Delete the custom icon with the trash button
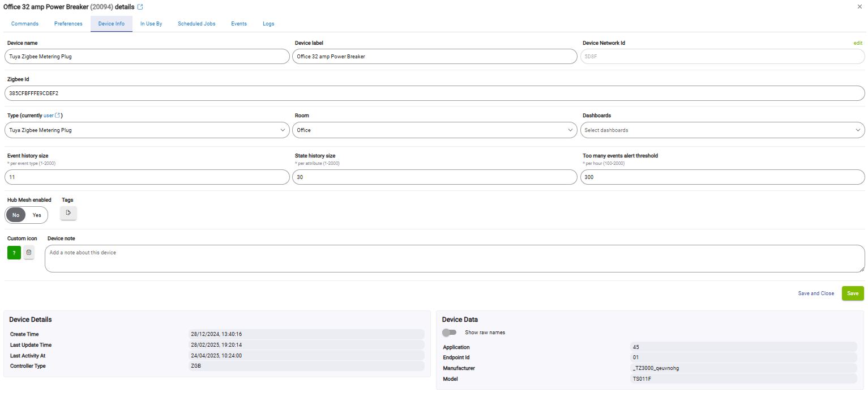868x396 pixels. 29,253
